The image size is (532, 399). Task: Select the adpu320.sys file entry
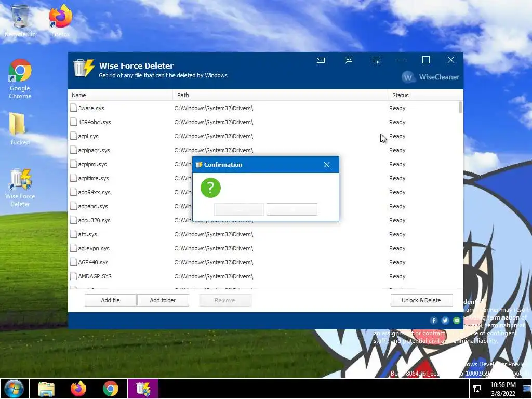click(130, 220)
